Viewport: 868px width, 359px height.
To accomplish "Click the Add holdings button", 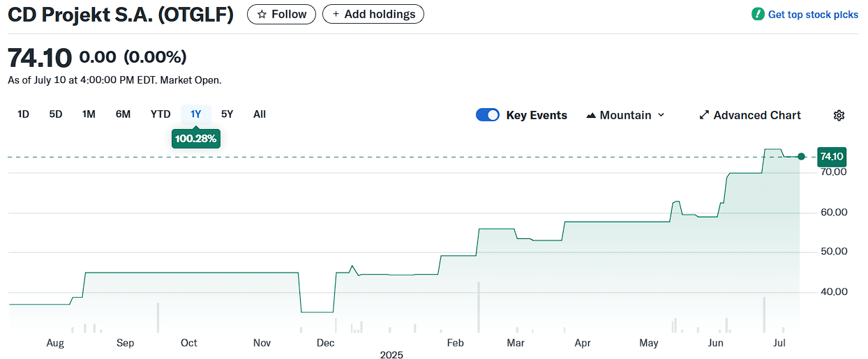I will [x=373, y=14].
